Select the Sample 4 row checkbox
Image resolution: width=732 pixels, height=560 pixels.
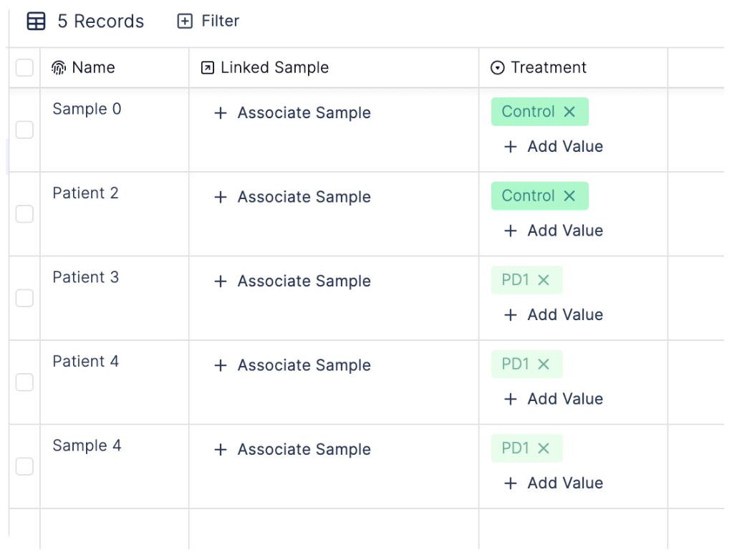click(24, 466)
